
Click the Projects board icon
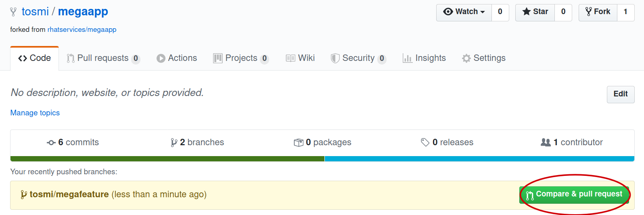(218, 58)
